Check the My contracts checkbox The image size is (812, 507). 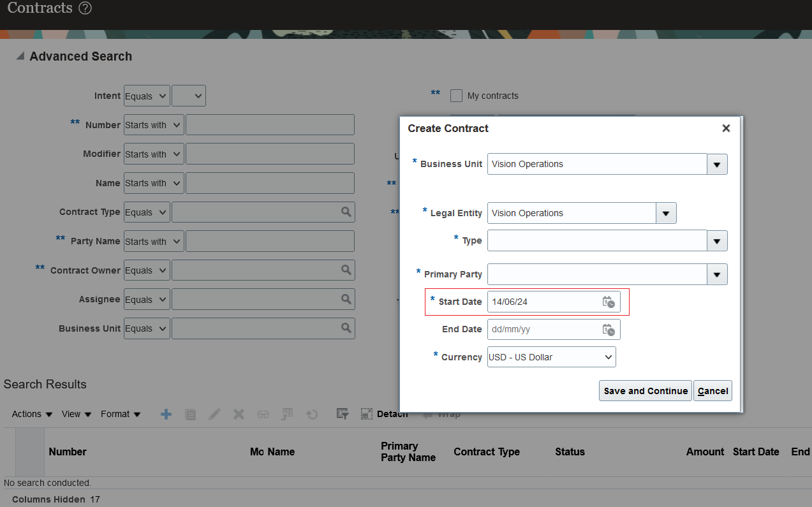coord(456,96)
